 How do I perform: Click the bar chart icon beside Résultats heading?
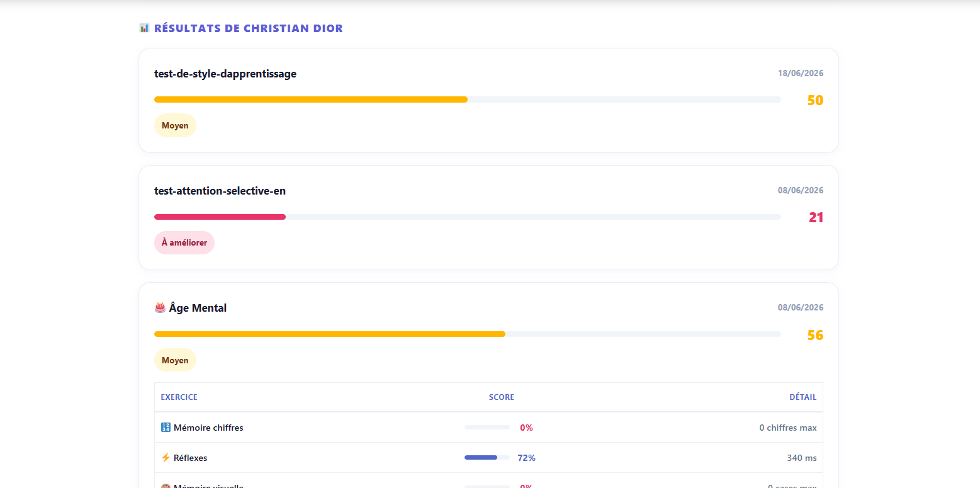pos(144,28)
